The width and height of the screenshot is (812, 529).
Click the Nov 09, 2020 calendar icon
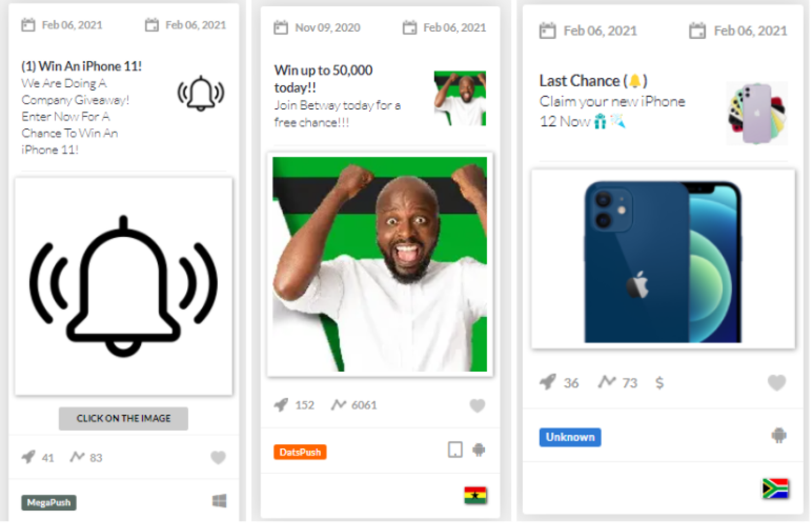point(281,27)
